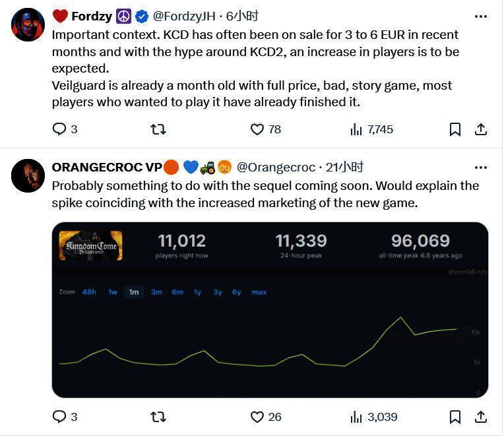Open the @FordzyJH handle link

coord(184,16)
